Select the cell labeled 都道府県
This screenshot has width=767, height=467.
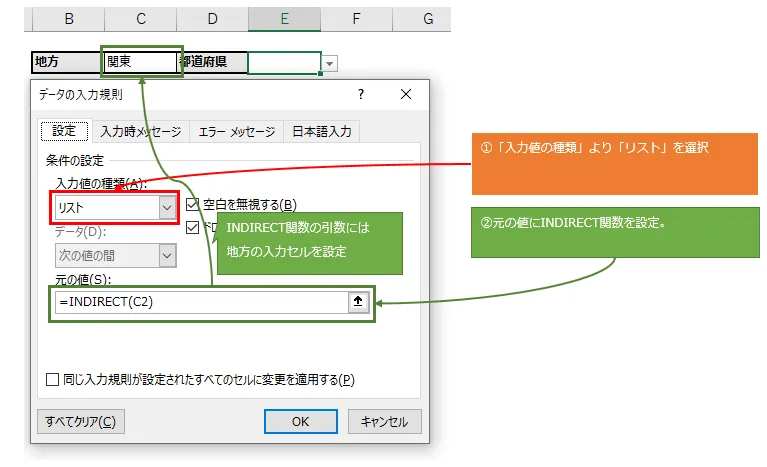coord(212,62)
